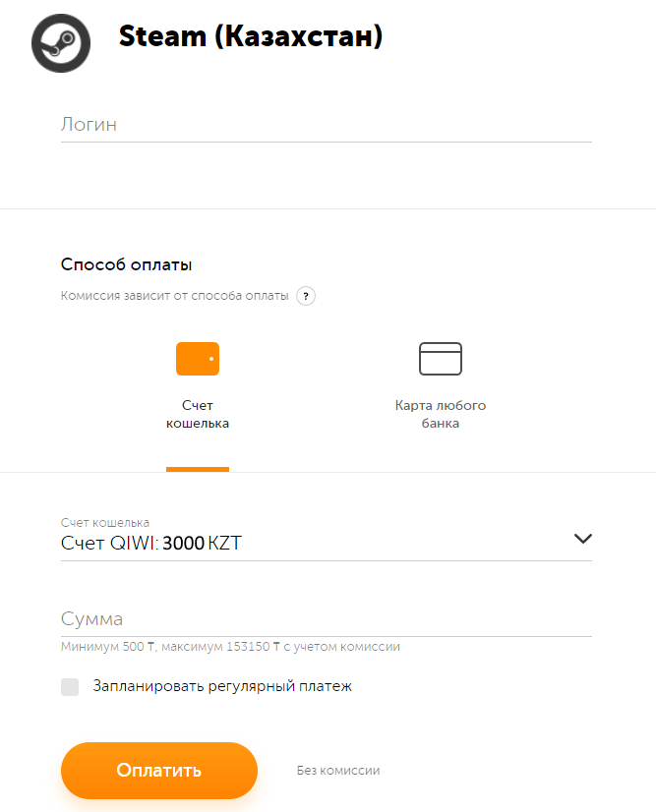The width and height of the screenshot is (656, 812).
Task: Open the 'Счет QIWI' KZT account selector
Action: coord(295,542)
